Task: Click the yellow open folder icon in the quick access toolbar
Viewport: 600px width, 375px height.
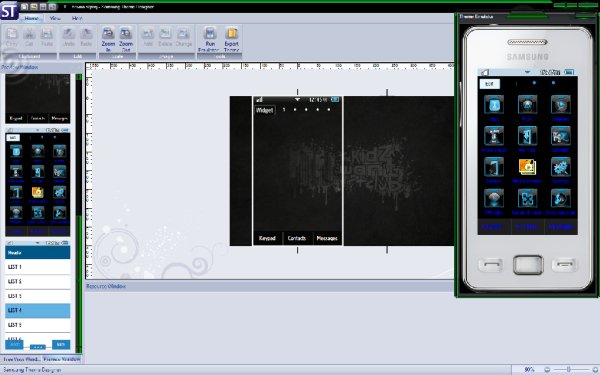Action: (x=34, y=7)
